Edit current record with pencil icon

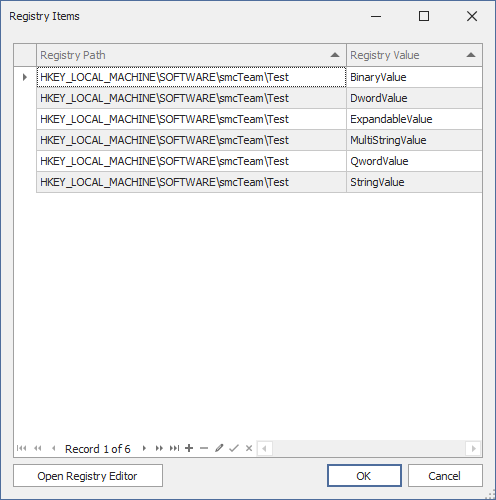pyautogui.click(x=219, y=448)
